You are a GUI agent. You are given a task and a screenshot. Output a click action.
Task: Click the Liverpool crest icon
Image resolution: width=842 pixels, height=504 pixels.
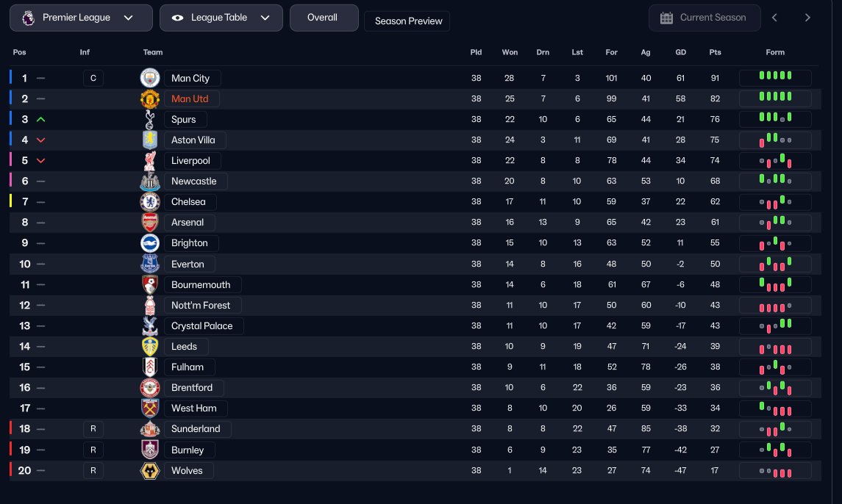150,160
